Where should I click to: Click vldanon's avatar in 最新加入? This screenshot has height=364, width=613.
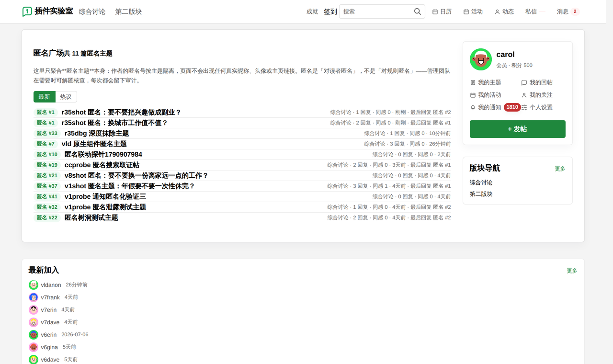[34, 285]
